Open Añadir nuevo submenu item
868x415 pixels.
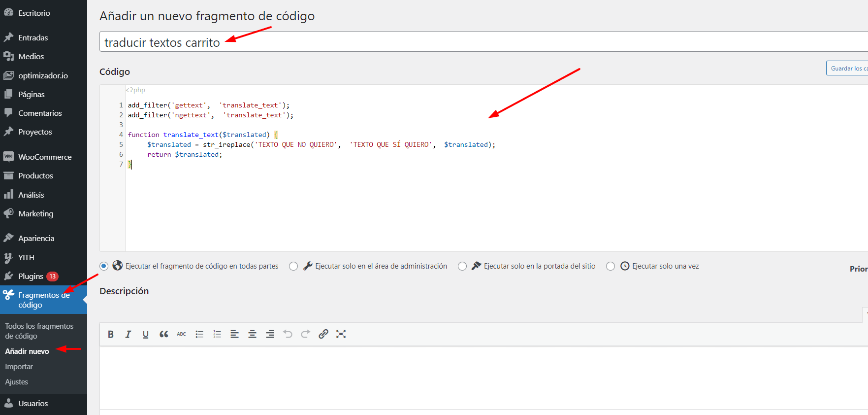27,351
